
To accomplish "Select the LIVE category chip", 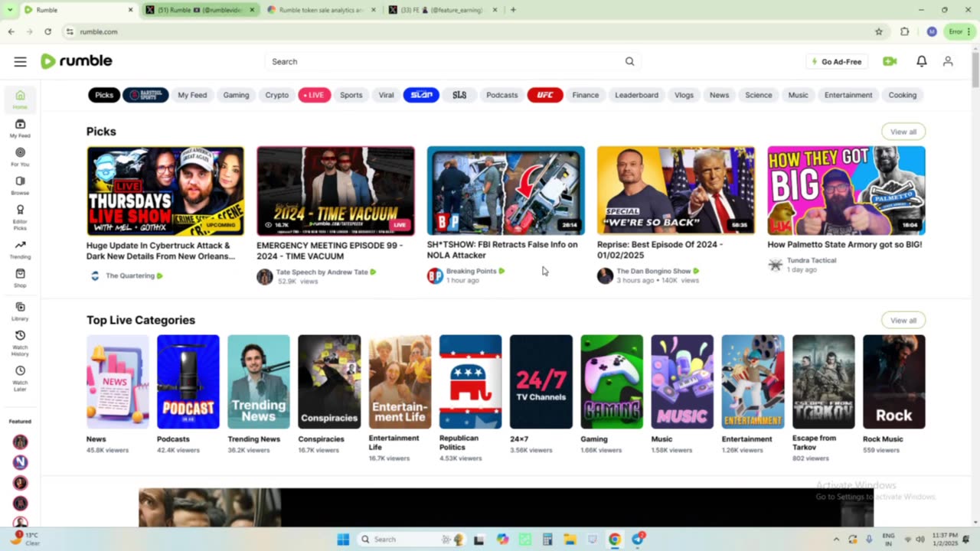I will pyautogui.click(x=314, y=95).
